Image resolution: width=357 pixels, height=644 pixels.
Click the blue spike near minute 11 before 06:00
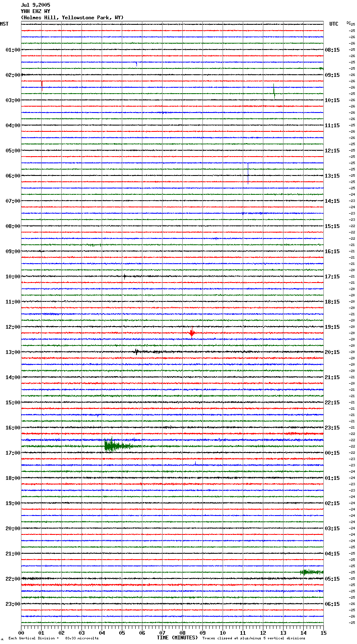(248, 173)
